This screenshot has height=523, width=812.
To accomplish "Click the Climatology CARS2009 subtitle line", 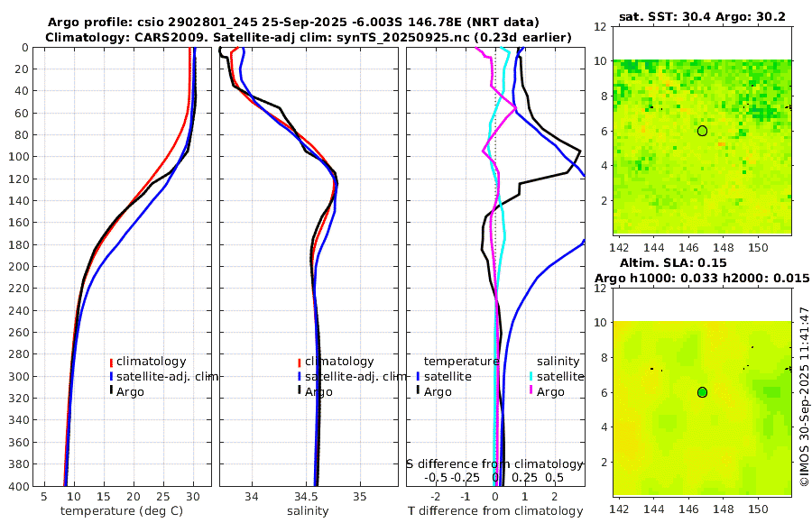I will pyautogui.click(x=309, y=38).
